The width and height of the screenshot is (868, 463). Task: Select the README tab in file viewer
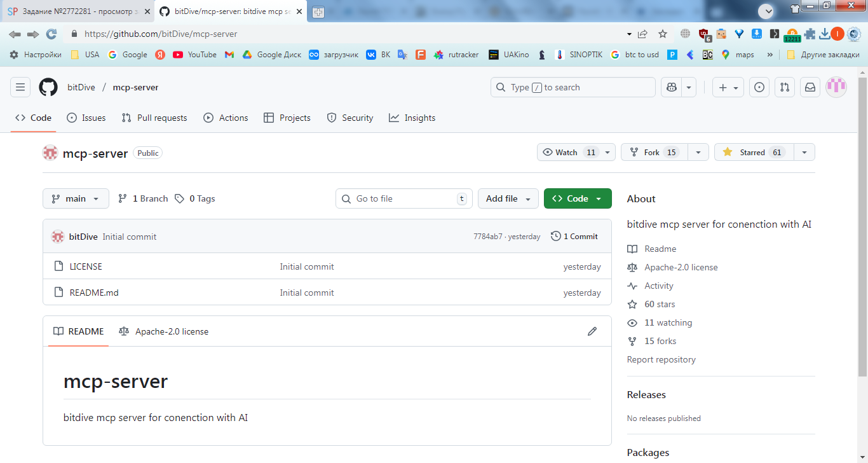[78, 331]
